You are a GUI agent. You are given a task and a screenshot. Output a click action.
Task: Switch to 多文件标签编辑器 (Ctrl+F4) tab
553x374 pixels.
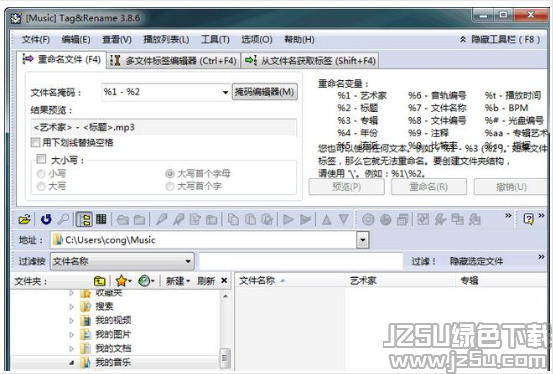173,61
